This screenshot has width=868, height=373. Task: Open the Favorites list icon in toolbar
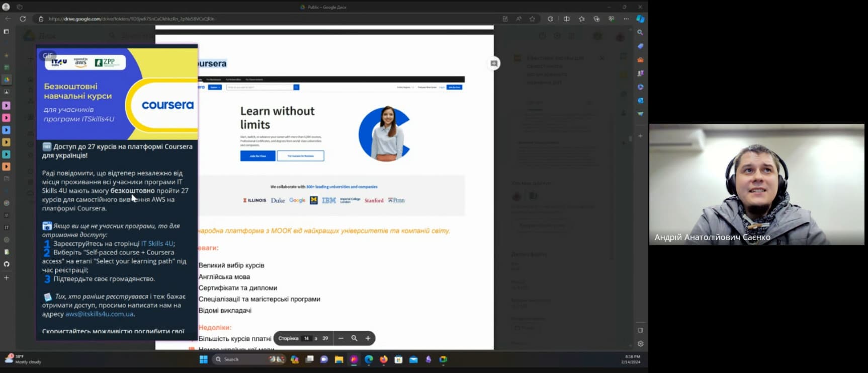(582, 19)
